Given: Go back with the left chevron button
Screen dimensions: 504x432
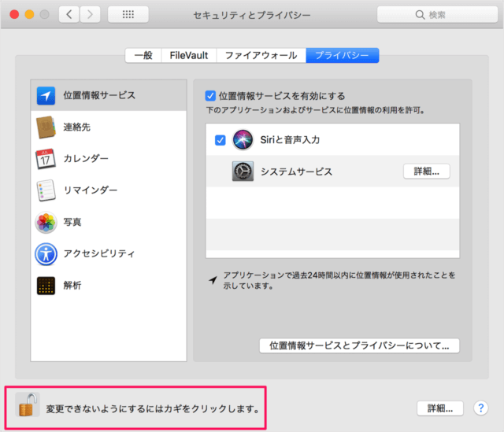Looking at the screenshot, I should point(69,14).
